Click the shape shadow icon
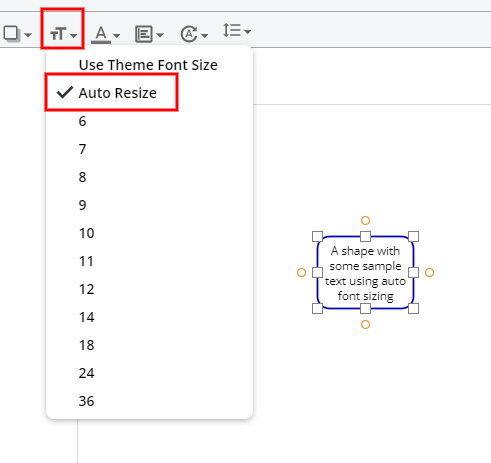The width and height of the screenshot is (491, 463). 11,34
